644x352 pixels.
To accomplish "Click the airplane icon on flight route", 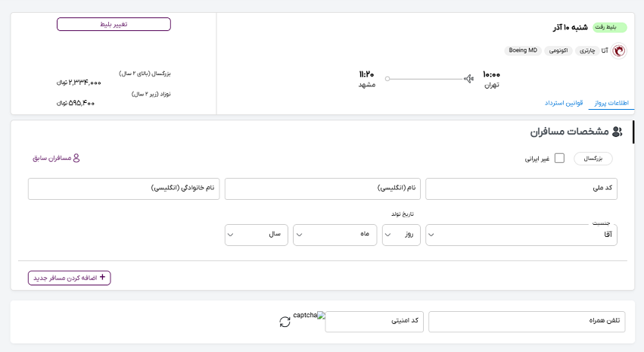I will tap(468, 78).
